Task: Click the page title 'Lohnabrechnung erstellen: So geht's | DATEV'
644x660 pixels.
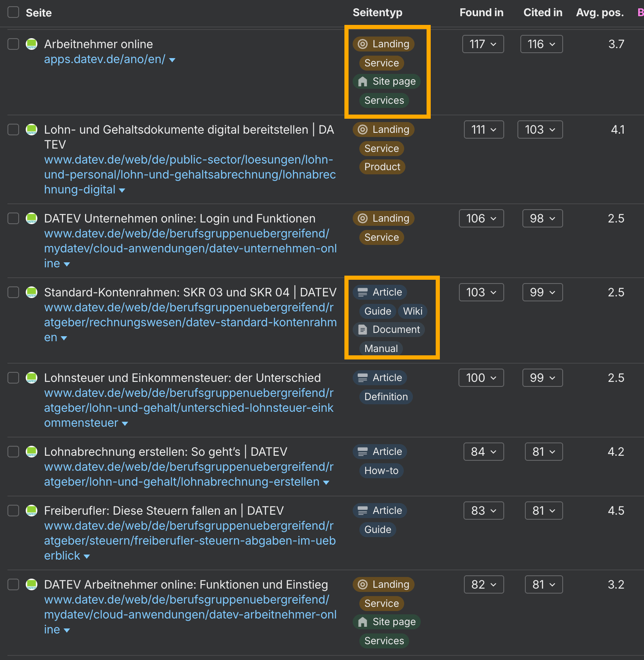Action: (x=166, y=452)
